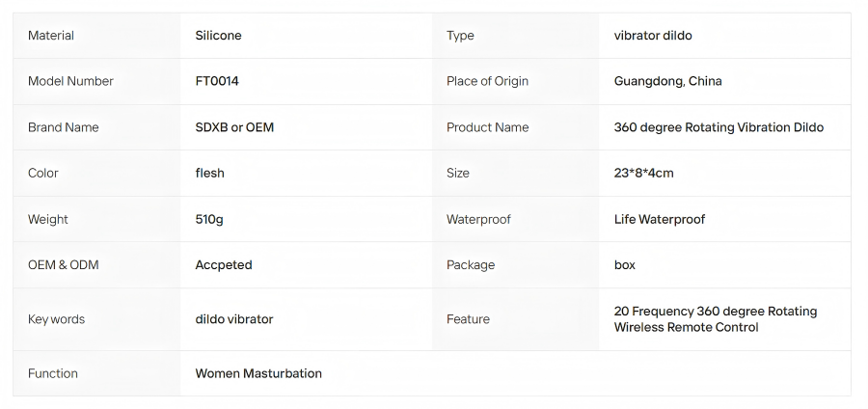The width and height of the screenshot is (868, 409).
Task: Select the Accpeted OEM & ODM value
Action: point(224,265)
